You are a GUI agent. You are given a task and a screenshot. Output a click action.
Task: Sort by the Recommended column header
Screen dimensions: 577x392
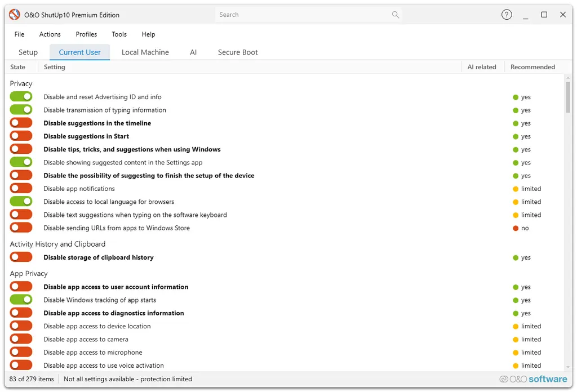[x=532, y=67]
